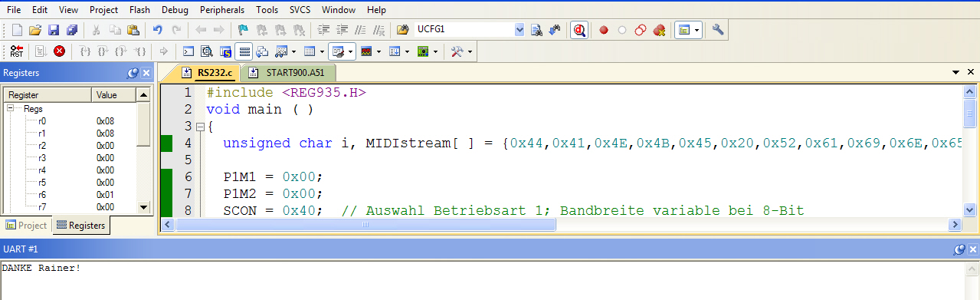Toggle the Command window toolbar button
Image resolution: width=980 pixels, height=300 pixels.
tap(188, 51)
